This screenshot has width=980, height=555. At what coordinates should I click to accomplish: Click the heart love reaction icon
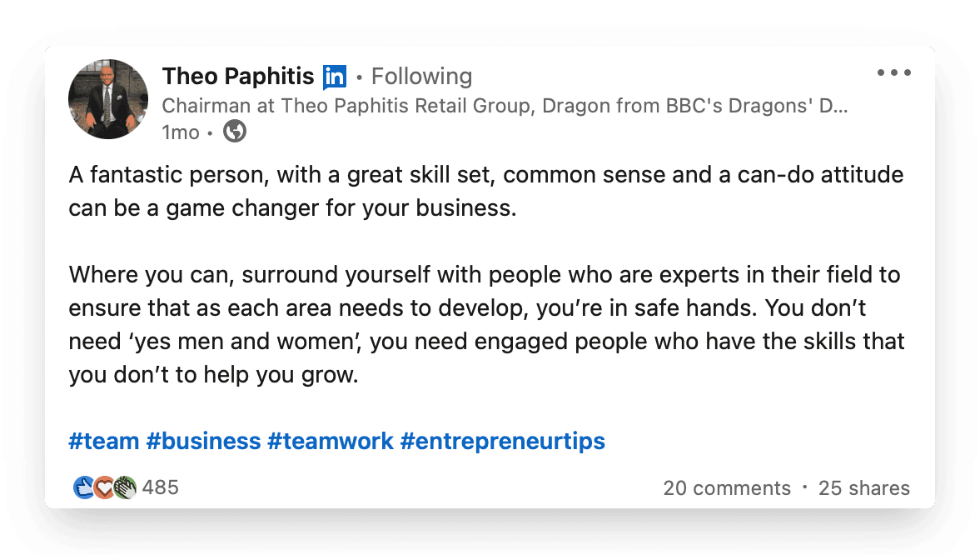point(104,487)
